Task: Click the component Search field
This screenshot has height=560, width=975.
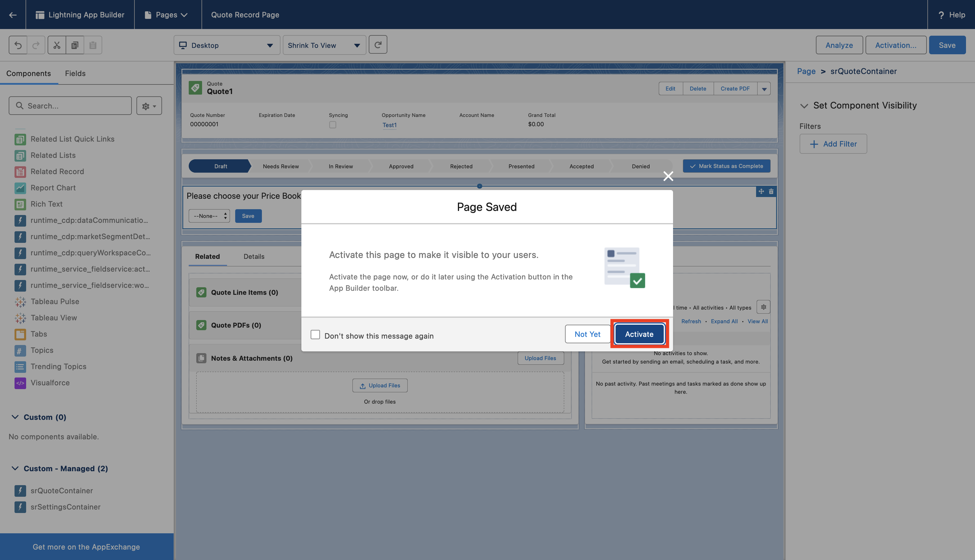Action: [x=71, y=106]
